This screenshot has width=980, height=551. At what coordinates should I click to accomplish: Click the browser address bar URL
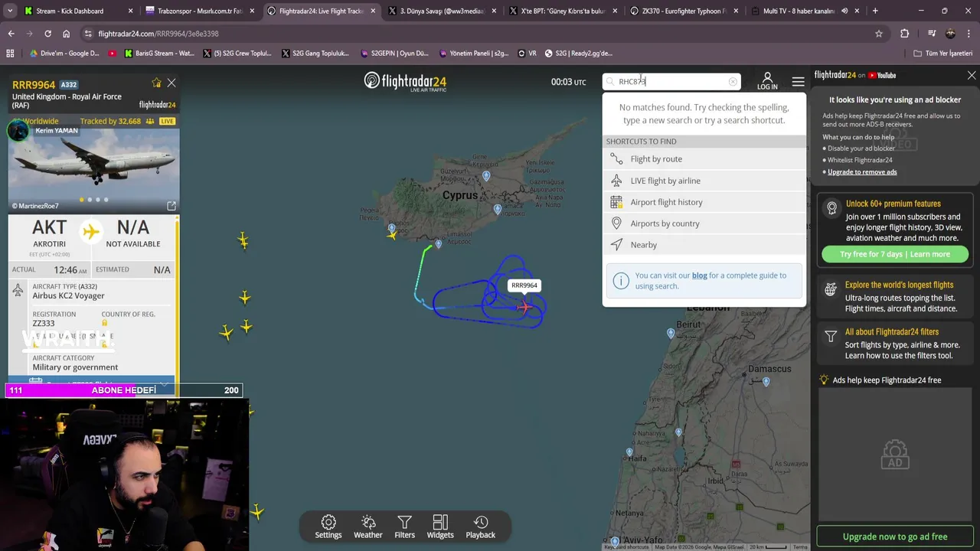(158, 34)
